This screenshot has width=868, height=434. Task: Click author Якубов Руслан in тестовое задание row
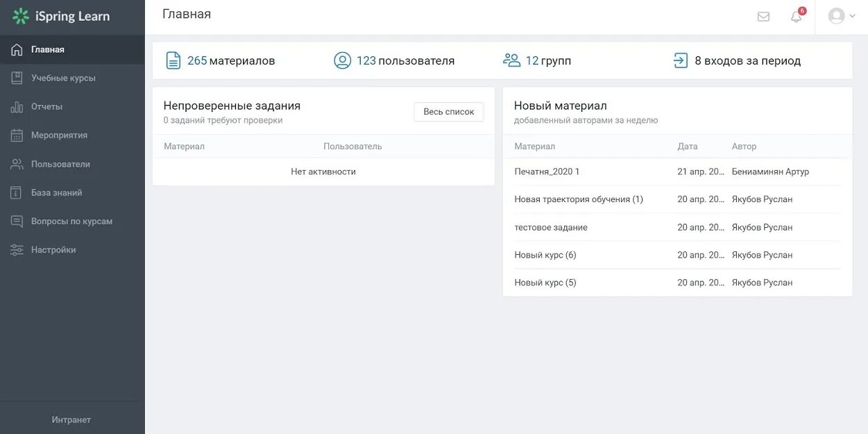[762, 227]
